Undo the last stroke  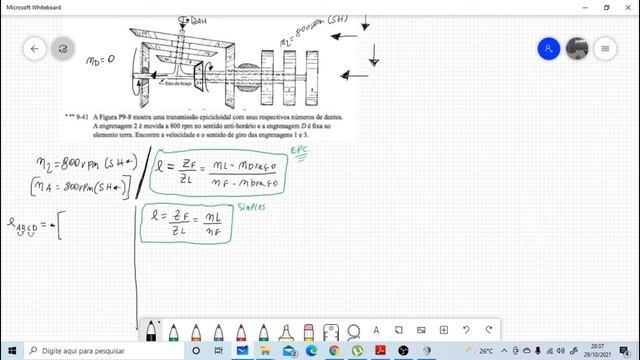pos(466,330)
